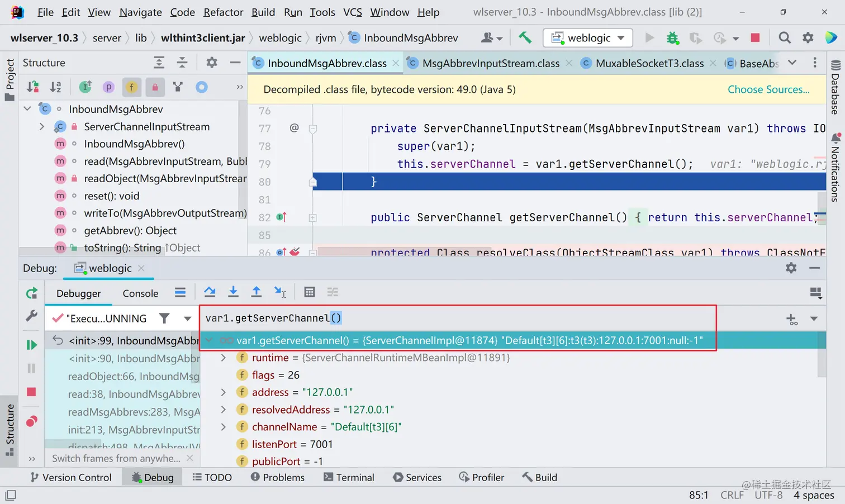The width and height of the screenshot is (845, 504).
Task: Click wlthint3client.jar in breadcrumb
Action: pyautogui.click(x=203, y=37)
